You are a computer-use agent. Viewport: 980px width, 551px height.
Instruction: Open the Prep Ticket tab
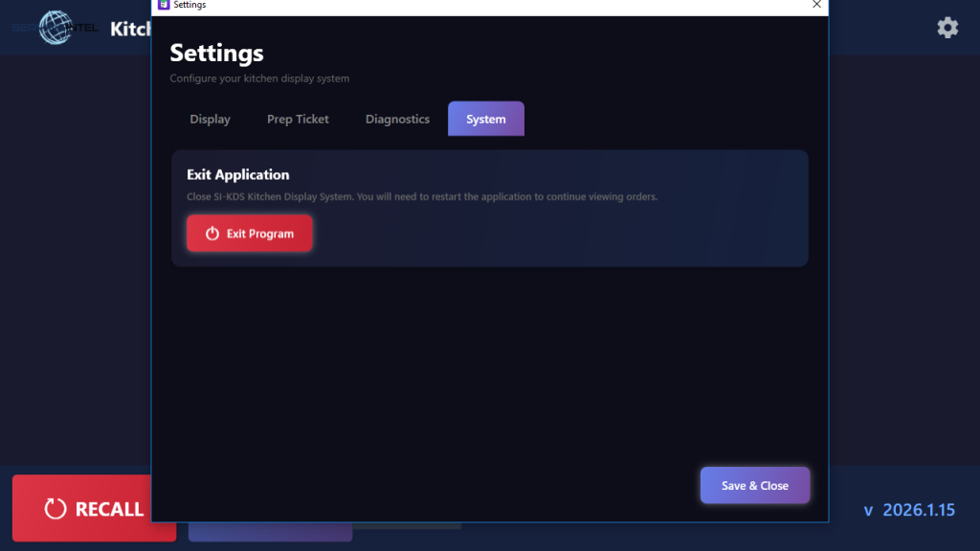tap(298, 120)
